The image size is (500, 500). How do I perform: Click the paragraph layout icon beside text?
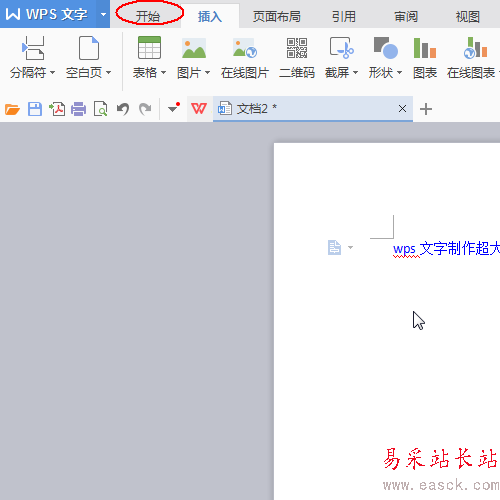point(334,248)
